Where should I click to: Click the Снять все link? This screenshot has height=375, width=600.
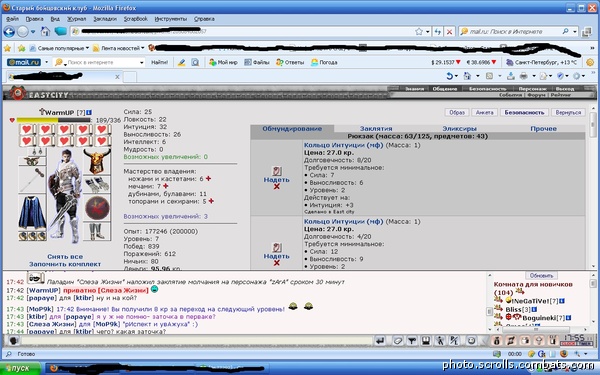[65, 256]
